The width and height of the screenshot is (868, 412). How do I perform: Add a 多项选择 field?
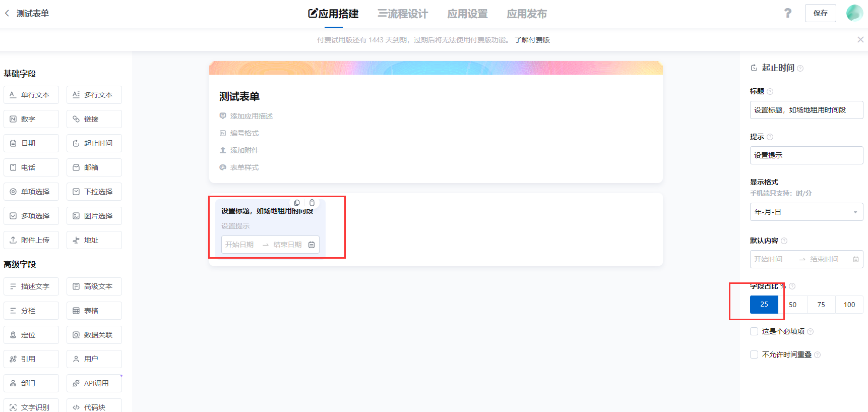pos(31,216)
